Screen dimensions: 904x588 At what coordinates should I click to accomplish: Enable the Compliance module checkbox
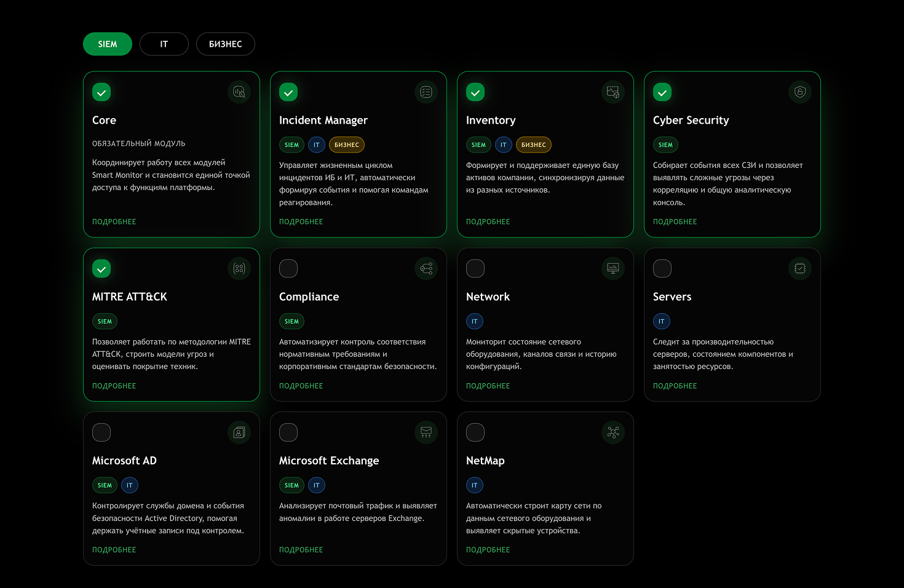click(x=288, y=269)
